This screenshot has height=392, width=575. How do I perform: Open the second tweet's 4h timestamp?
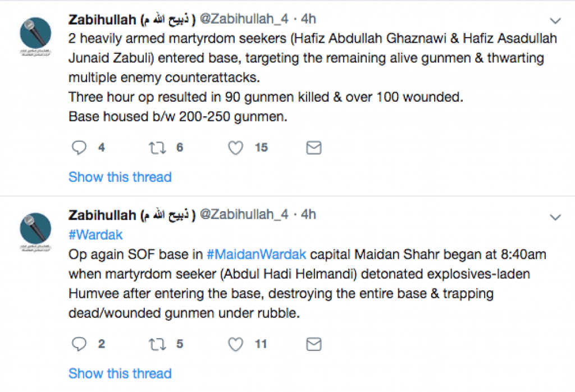click(x=308, y=215)
